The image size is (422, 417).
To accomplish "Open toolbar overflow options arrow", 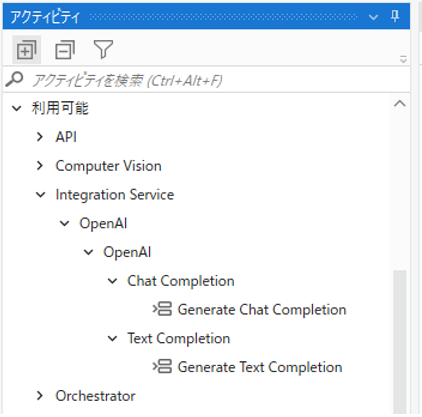I will (403, 59).
